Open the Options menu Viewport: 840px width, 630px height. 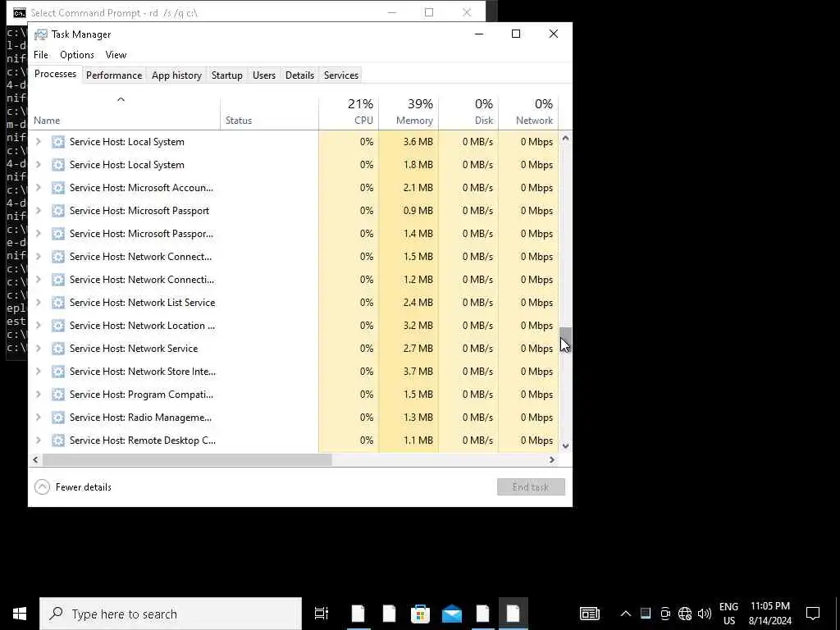[76, 55]
